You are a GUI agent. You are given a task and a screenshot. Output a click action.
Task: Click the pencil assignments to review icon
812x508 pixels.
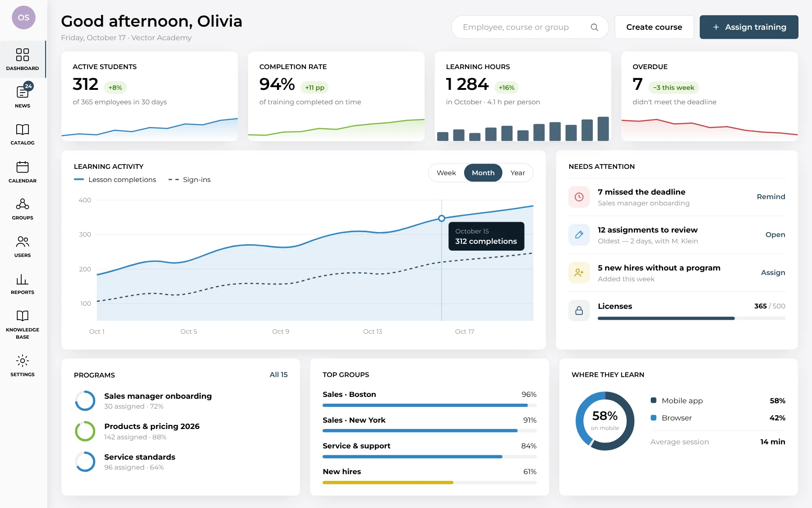pyautogui.click(x=579, y=235)
